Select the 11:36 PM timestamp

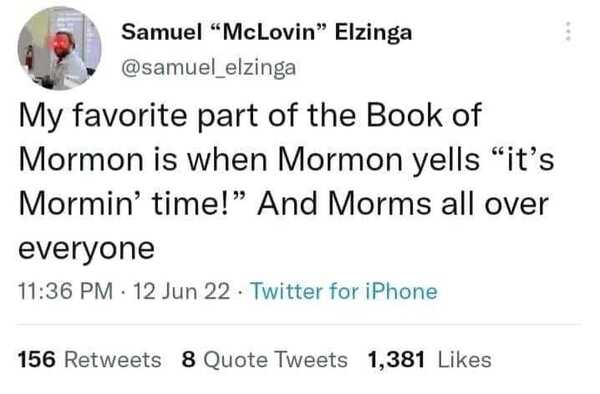tap(65, 291)
